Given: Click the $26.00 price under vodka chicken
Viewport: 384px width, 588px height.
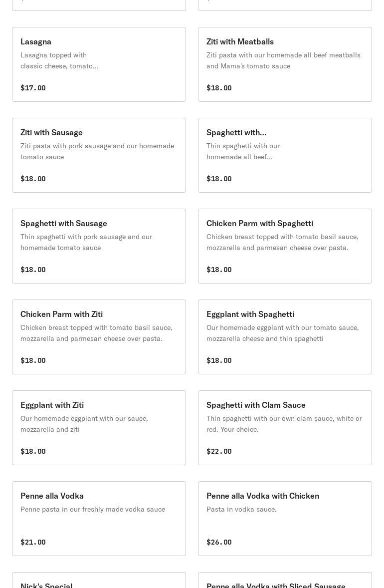Looking at the screenshot, I should pyautogui.click(x=219, y=542).
